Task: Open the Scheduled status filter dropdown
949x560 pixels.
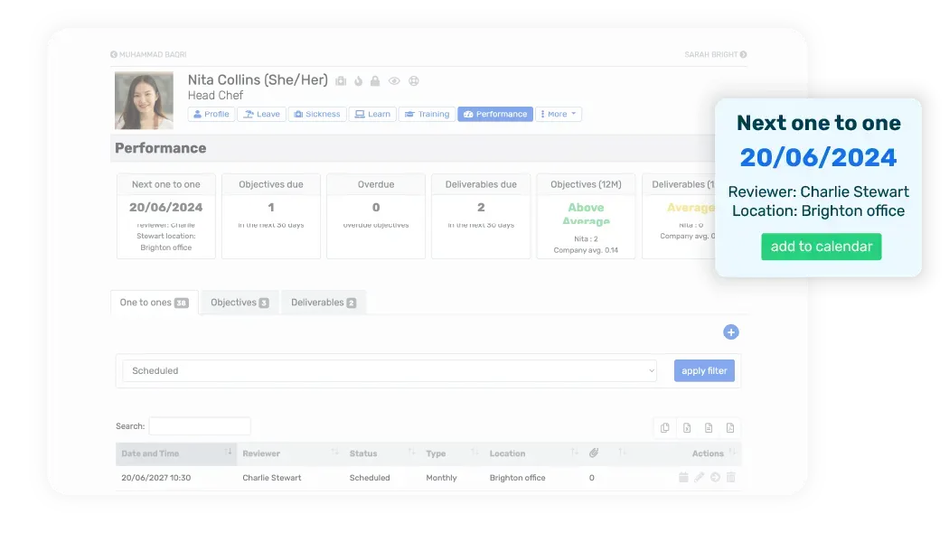Action: click(x=389, y=370)
